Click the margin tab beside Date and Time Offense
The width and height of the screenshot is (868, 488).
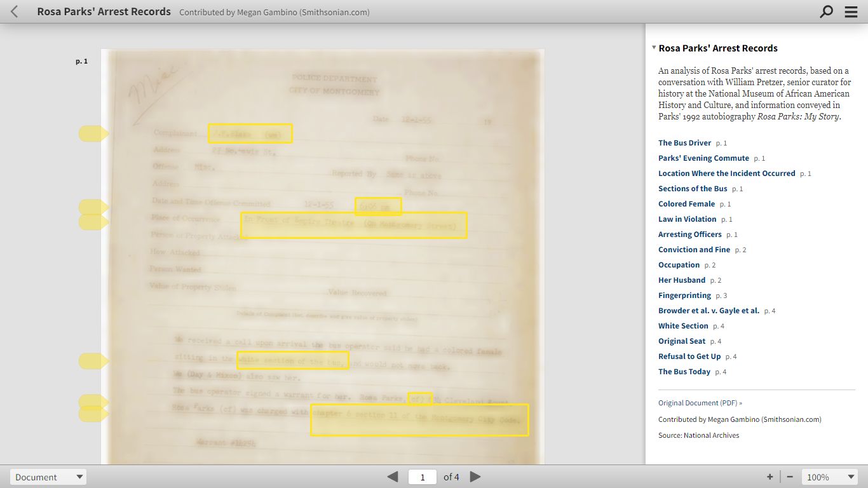[93, 207]
